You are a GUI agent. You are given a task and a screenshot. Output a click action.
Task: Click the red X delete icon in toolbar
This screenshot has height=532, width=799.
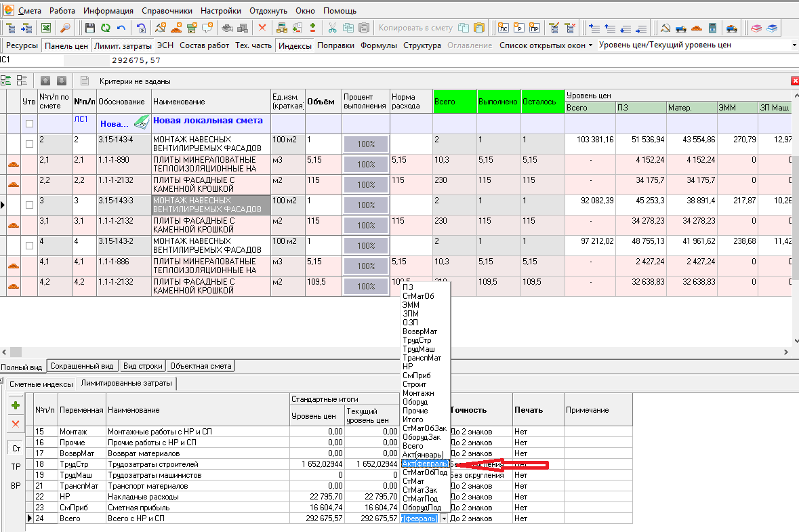pos(262,28)
